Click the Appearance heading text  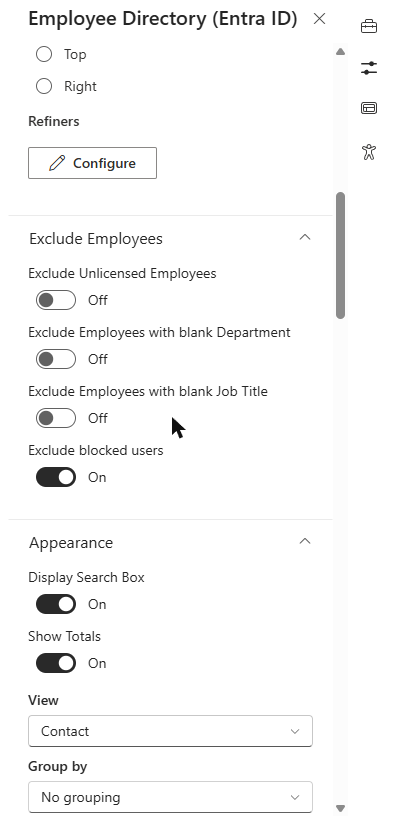pos(71,543)
